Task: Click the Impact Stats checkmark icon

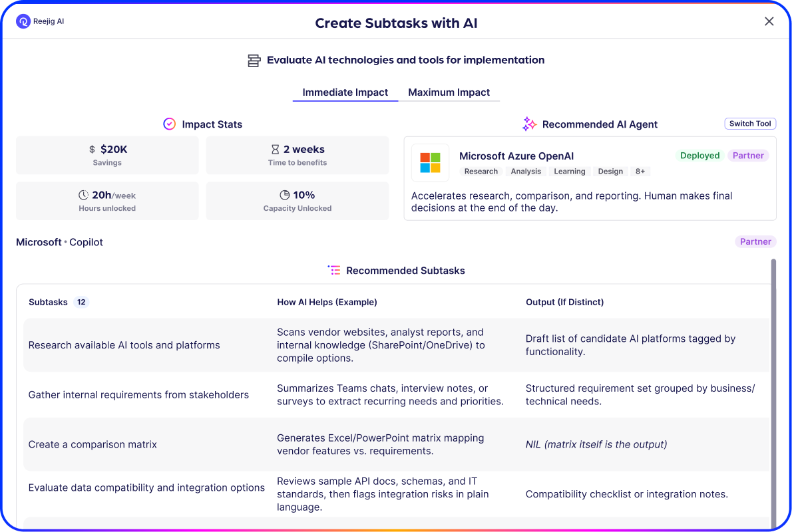Action: click(170, 124)
